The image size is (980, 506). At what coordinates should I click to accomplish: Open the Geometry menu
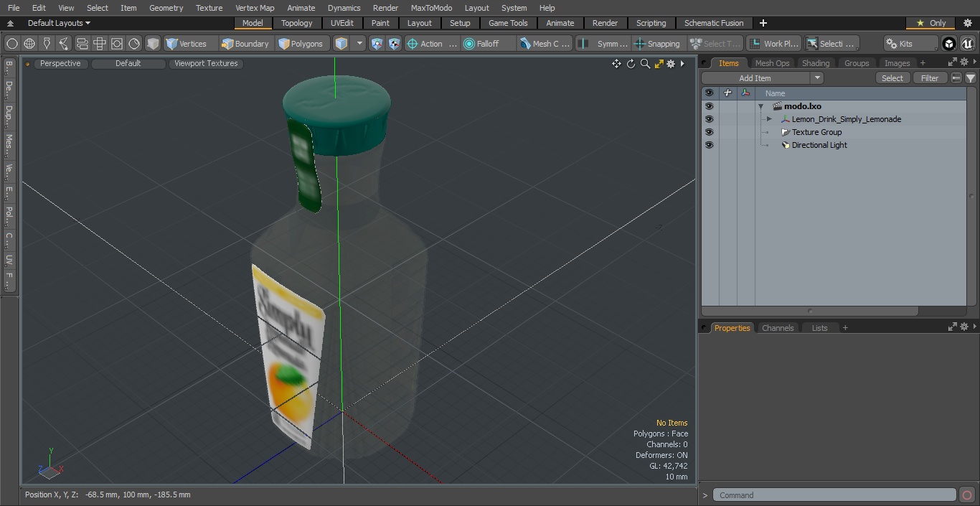tap(166, 8)
